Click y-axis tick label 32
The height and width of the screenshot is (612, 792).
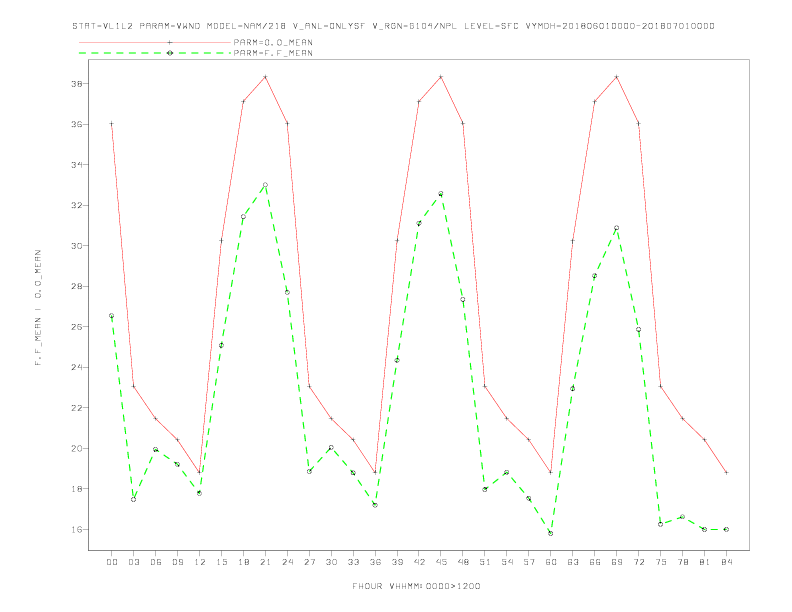point(76,206)
